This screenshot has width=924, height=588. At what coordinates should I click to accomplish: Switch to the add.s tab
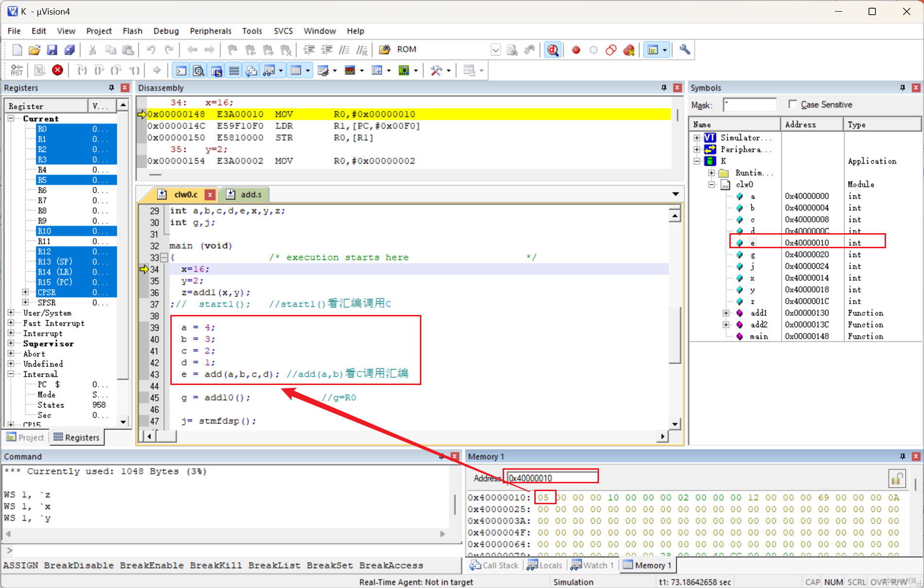click(x=244, y=195)
